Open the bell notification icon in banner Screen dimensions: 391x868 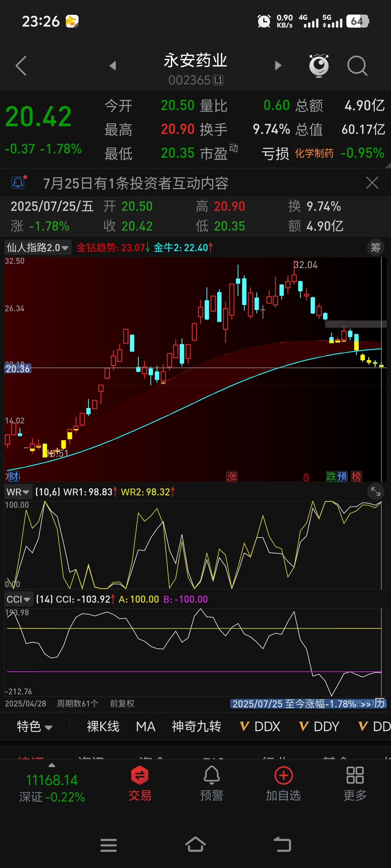[19, 183]
